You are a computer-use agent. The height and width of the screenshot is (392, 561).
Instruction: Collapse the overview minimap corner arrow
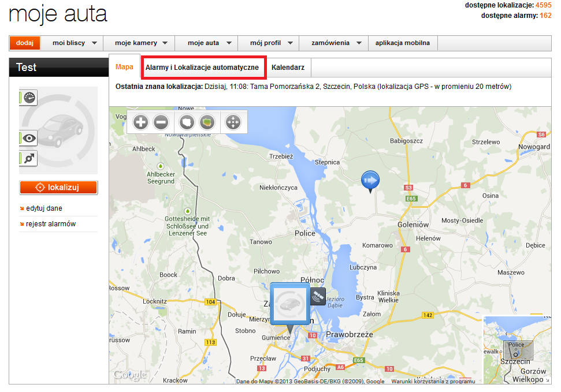[x=547, y=380]
